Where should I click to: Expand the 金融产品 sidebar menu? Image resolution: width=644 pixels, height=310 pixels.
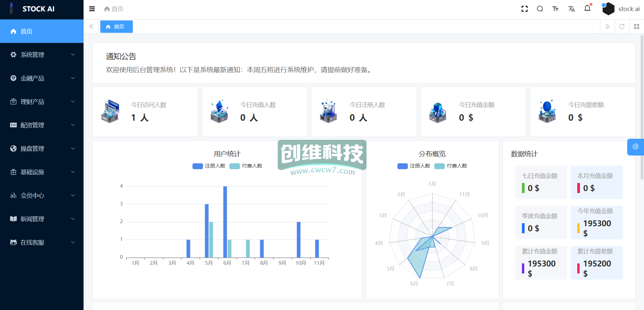point(42,78)
